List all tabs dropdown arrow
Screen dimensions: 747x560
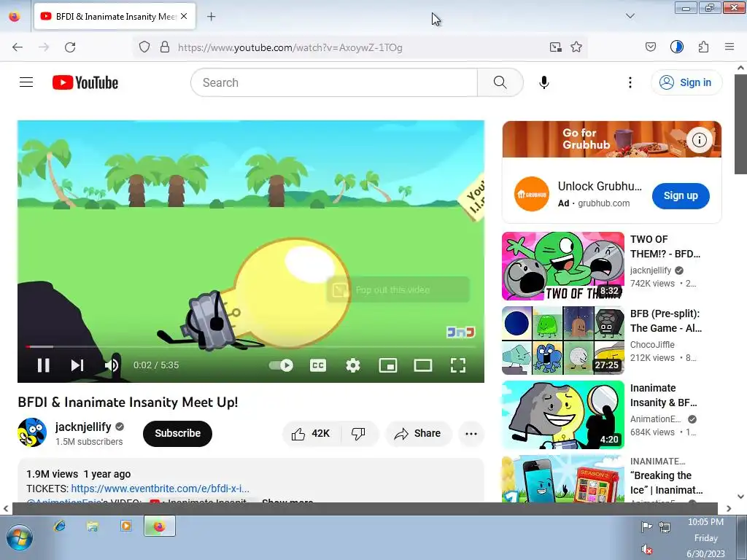click(630, 16)
